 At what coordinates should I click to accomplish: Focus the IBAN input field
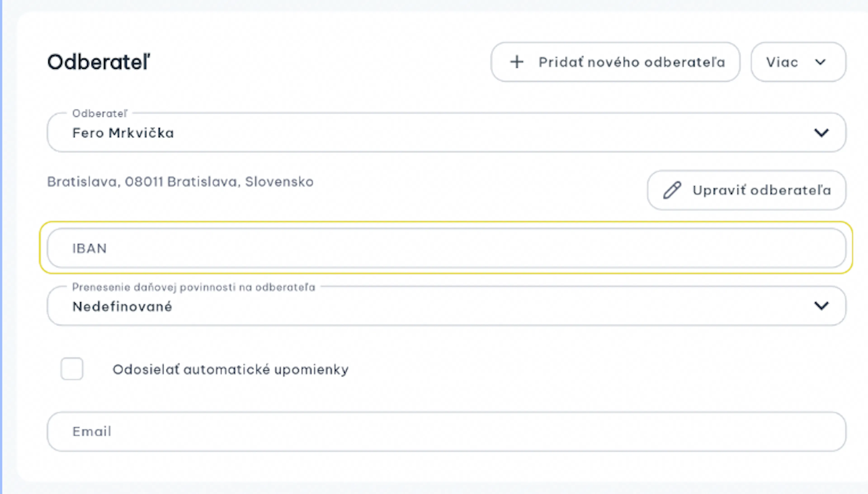coord(447,248)
